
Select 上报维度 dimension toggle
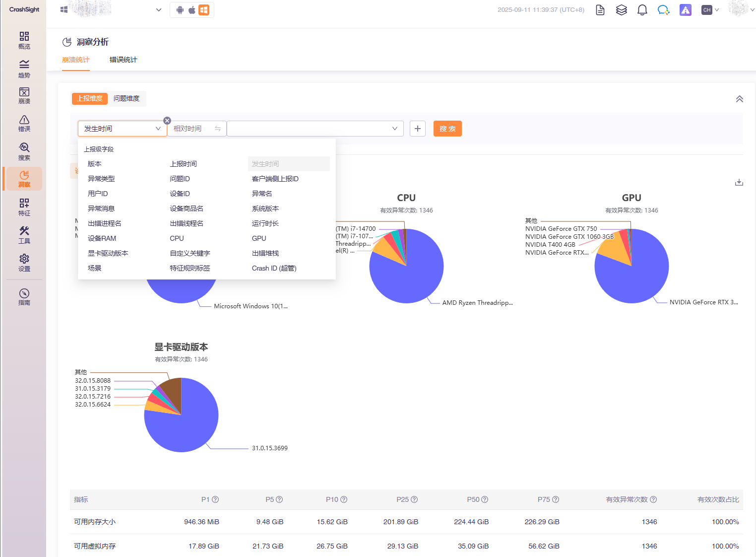tap(90, 98)
